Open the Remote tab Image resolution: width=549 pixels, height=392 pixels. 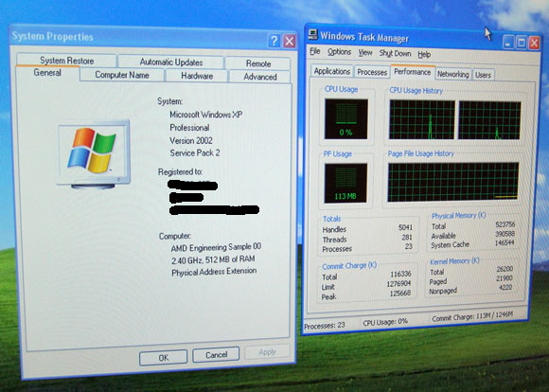(x=258, y=63)
